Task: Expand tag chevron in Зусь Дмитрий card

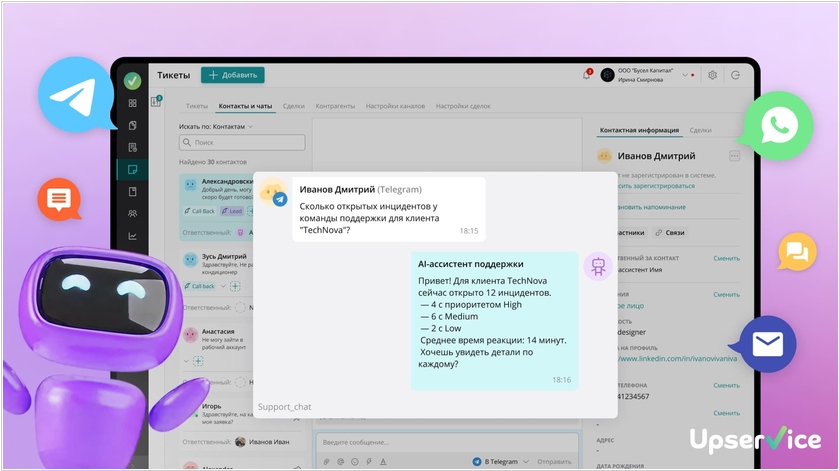Action: (223, 286)
